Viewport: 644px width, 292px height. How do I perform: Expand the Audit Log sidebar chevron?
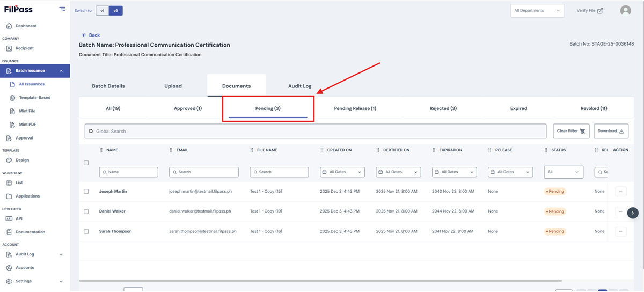click(x=61, y=254)
